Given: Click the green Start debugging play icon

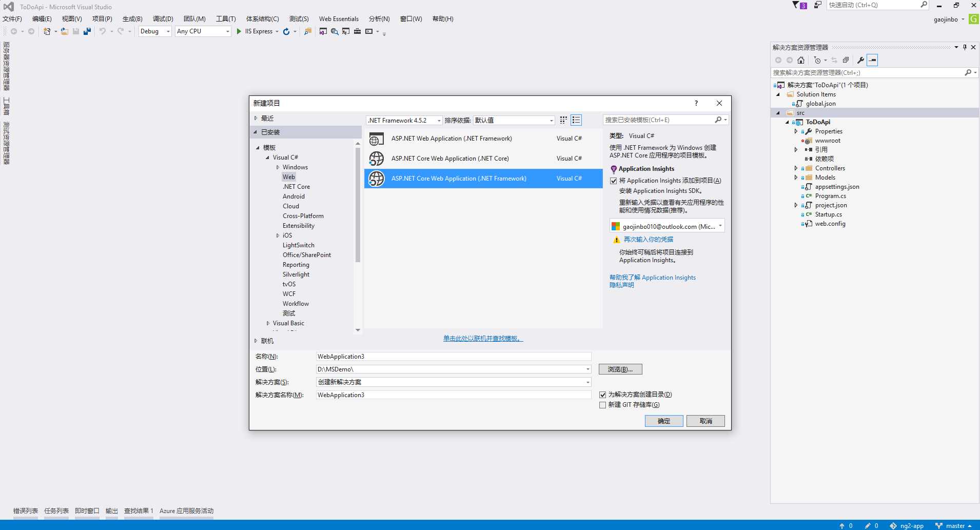Looking at the screenshot, I should (239, 31).
